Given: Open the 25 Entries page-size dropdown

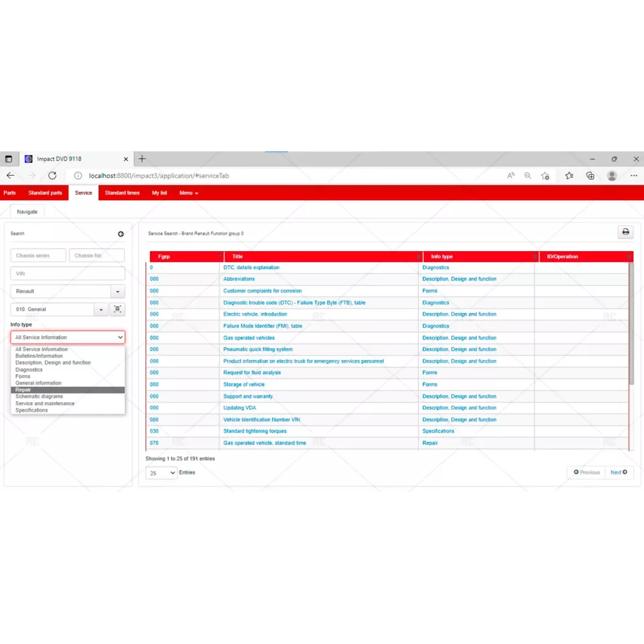Looking at the screenshot, I should (161, 473).
